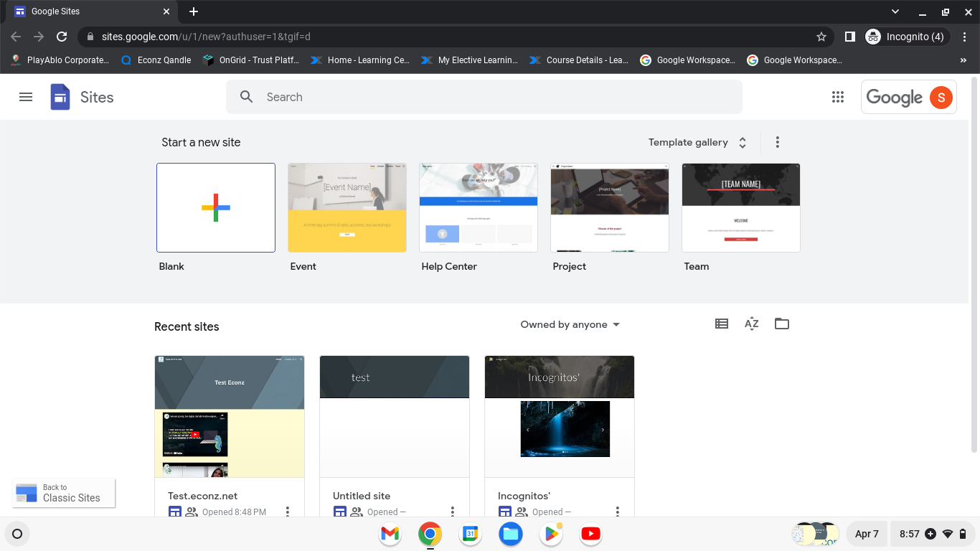Open the Home - Learning Center bookmark
This screenshot has width=980, height=551.
click(361, 60)
